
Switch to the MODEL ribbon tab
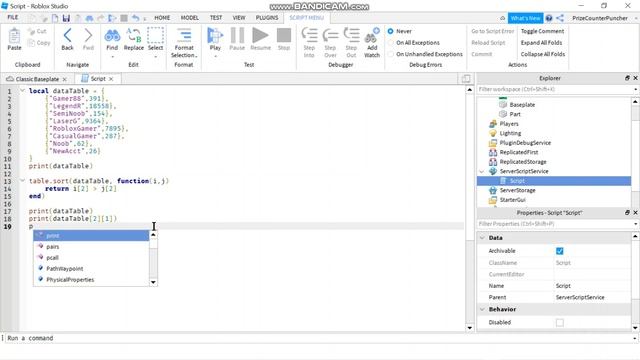click(x=190, y=18)
